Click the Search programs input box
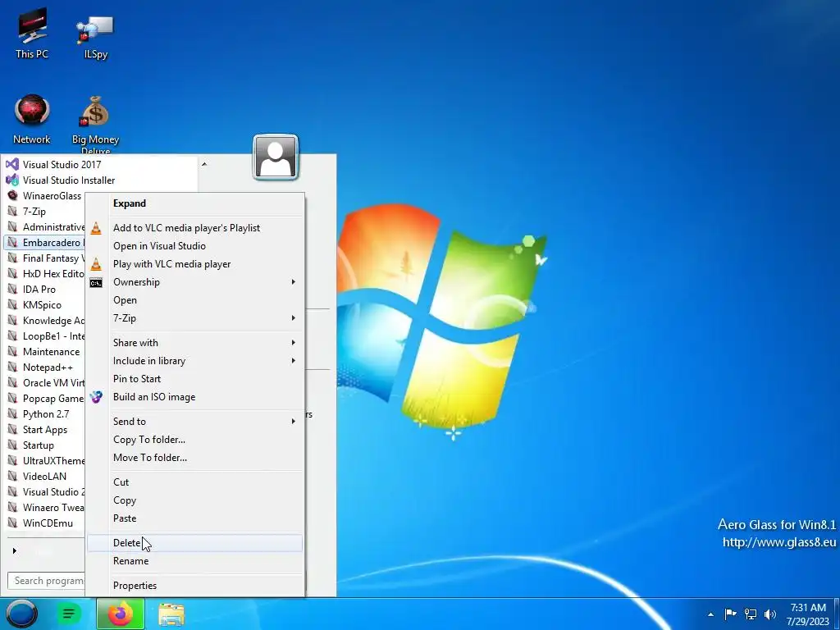840x630 pixels. pyautogui.click(x=46, y=580)
